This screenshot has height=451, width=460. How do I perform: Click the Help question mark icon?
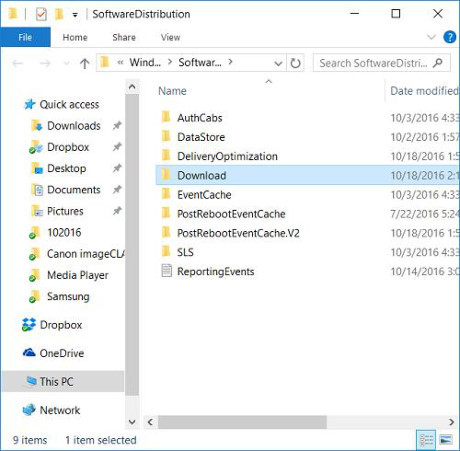[450, 37]
